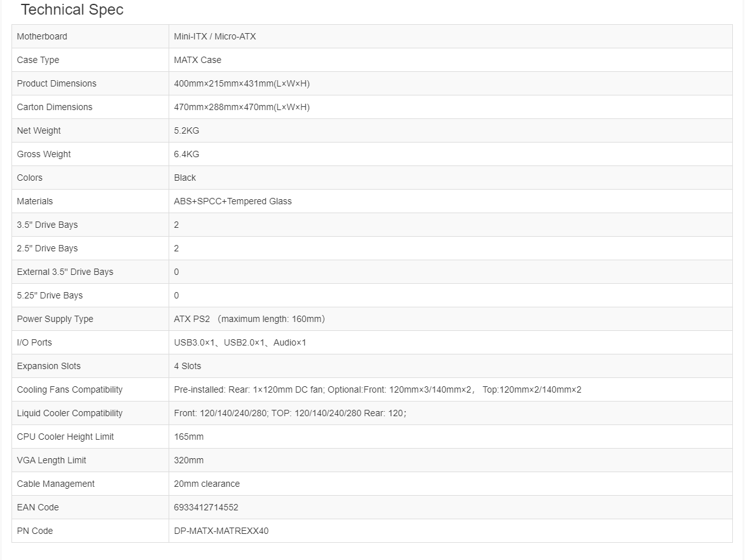Click the ABS+SPCC+Tempered Glass materials text

[x=233, y=201]
